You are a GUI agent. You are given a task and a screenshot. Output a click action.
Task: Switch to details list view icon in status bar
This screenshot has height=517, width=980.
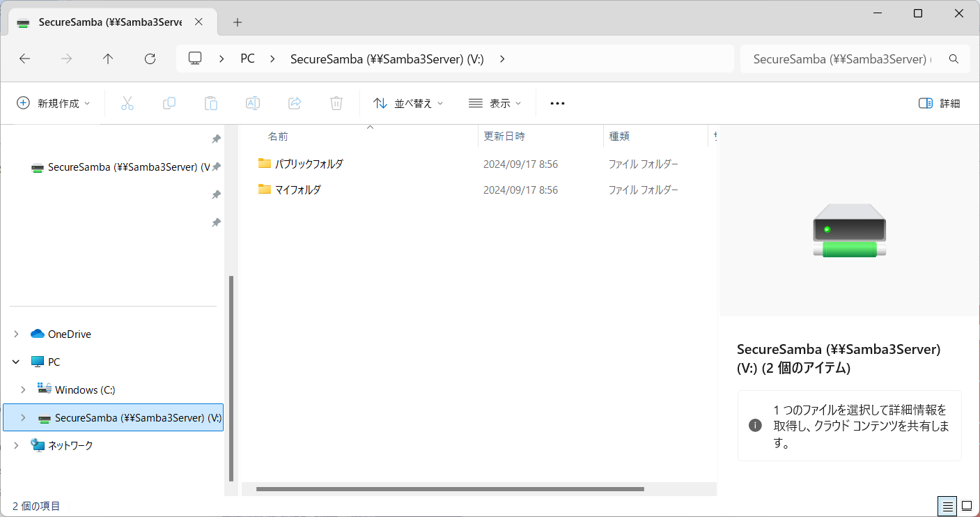[947, 506]
